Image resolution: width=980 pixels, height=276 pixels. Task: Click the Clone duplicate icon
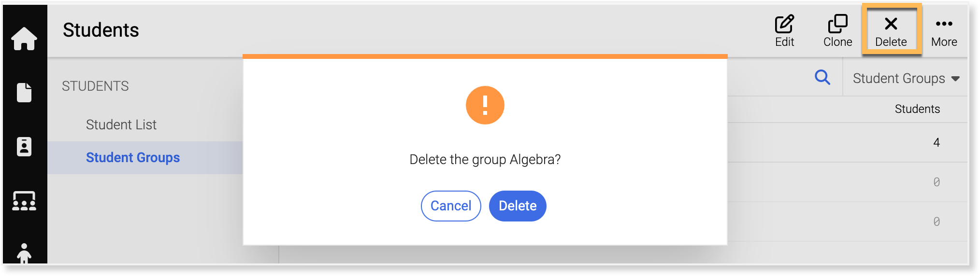[838, 24]
